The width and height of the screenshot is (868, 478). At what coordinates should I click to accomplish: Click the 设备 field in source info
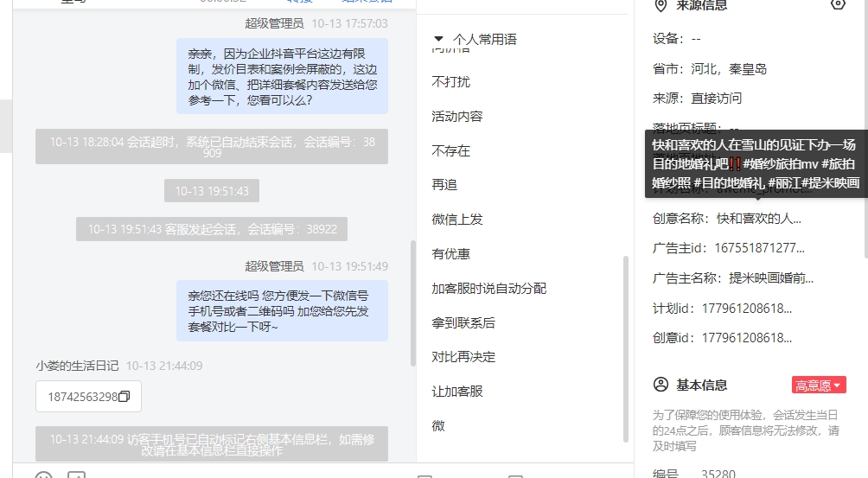click(676, 39)
